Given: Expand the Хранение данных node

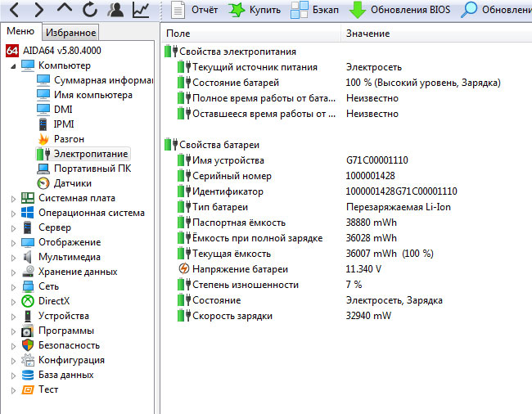Looking at the screenshot, I should coord(13,272).
